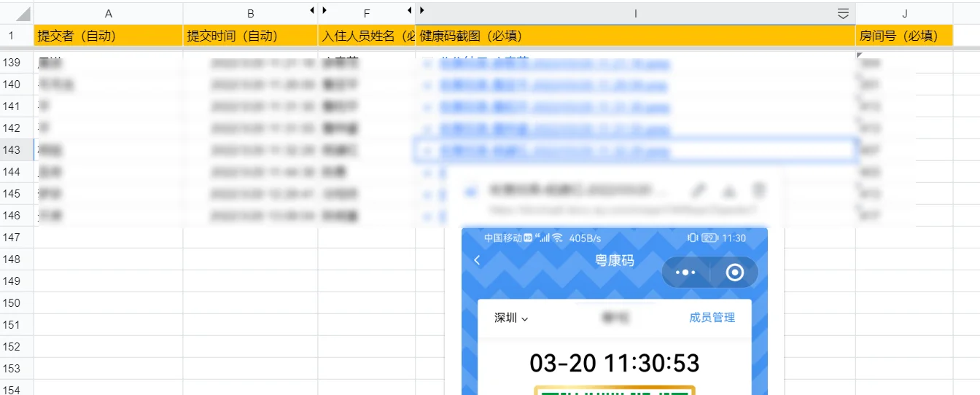
Task: Select row header 144
Action: (x=17, y=172)
